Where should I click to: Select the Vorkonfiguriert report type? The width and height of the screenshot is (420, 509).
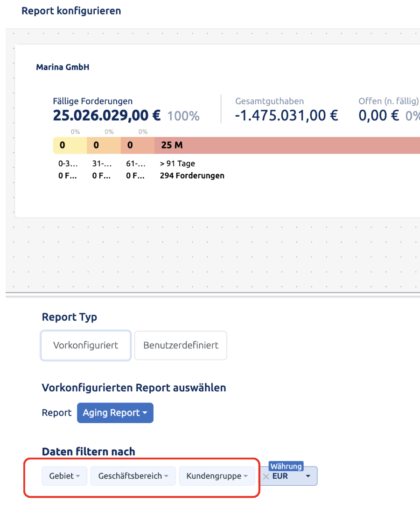coord(85,346)
